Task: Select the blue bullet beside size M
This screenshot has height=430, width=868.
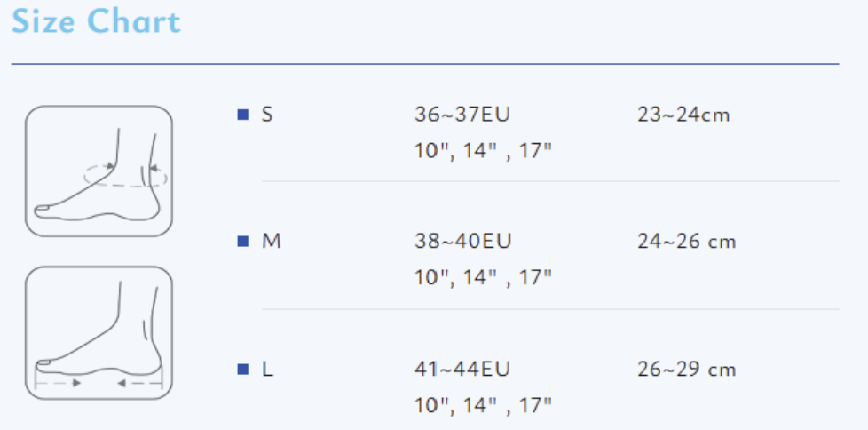Action: pos(242,241)
